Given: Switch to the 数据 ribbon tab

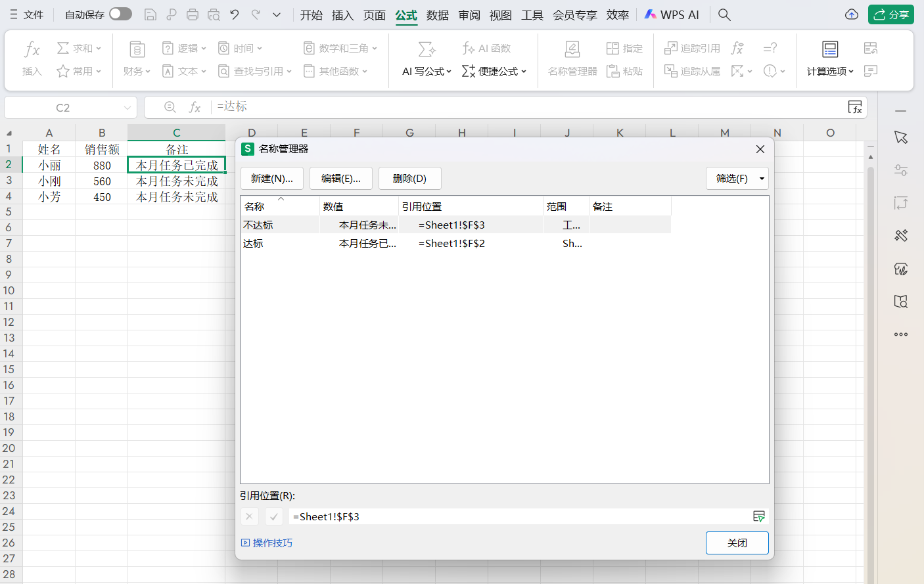Looking at the screenshot, I should point(437,14).
